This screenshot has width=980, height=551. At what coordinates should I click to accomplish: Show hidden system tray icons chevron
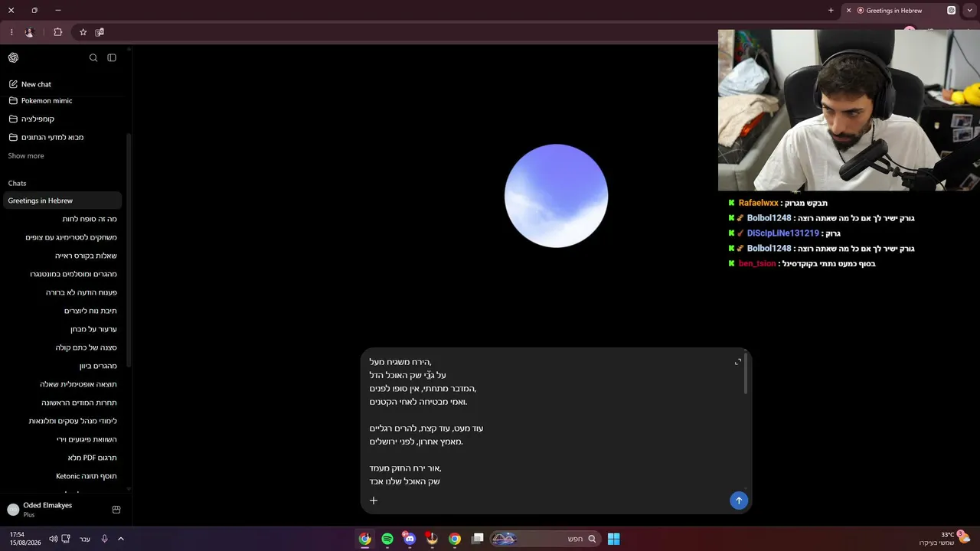coord(121,539)
